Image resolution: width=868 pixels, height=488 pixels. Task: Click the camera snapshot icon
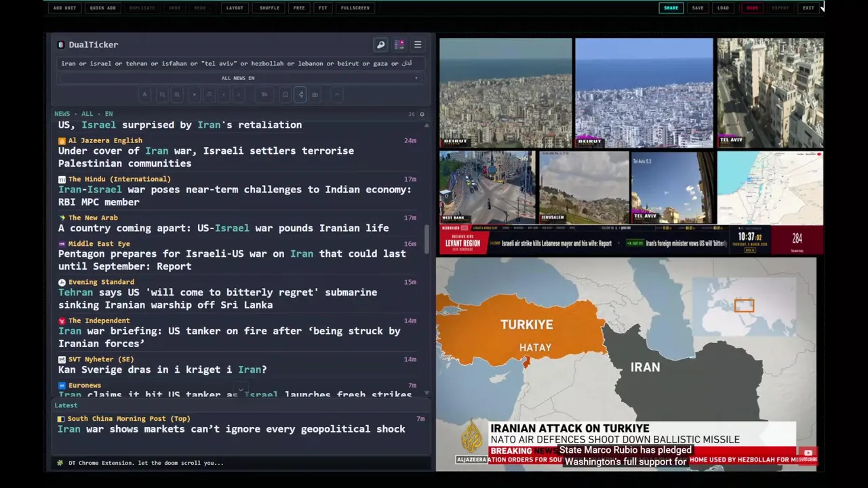315,95
